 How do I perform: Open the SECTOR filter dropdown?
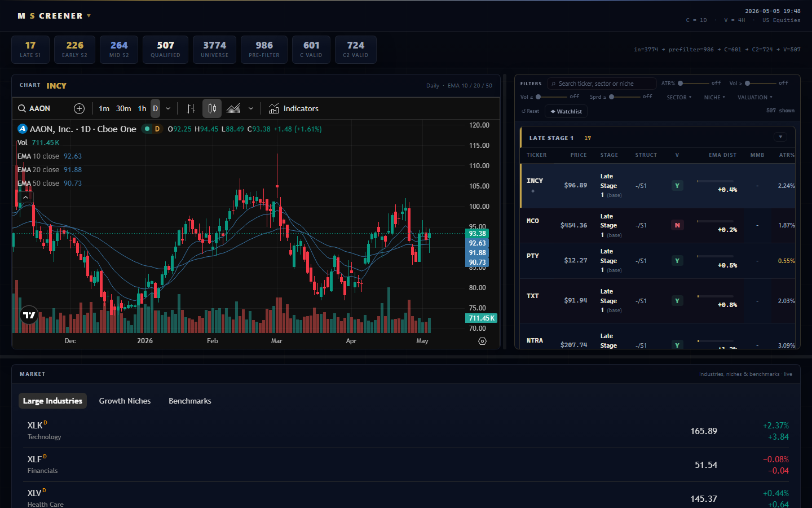[679, 97]
